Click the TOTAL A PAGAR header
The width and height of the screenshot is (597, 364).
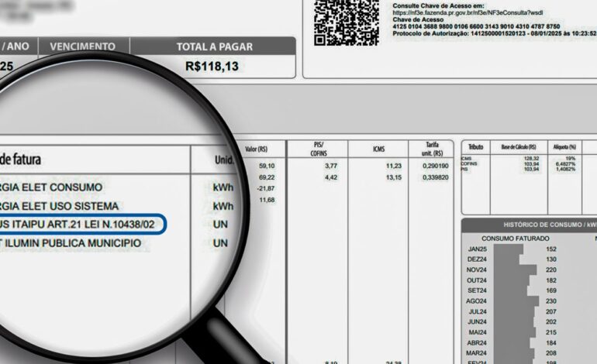click(214, 46)
